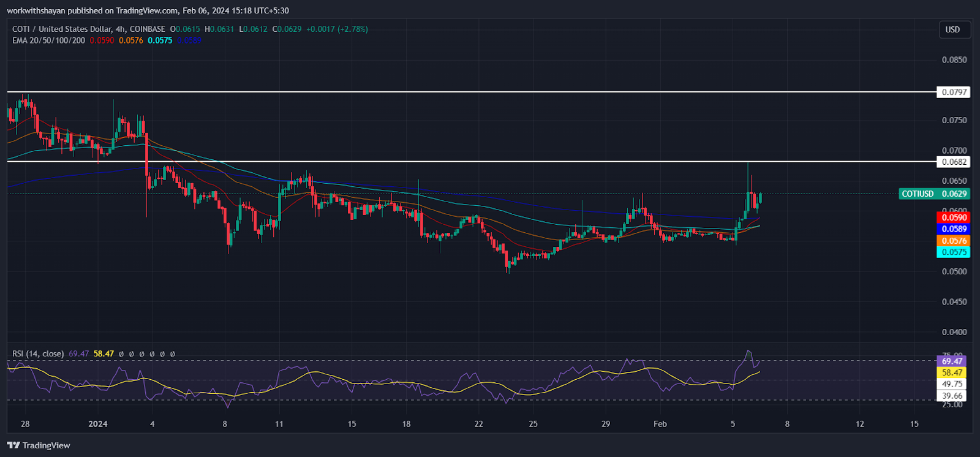Click the +0.0017 (+2.78%) change value

[337, 29]
